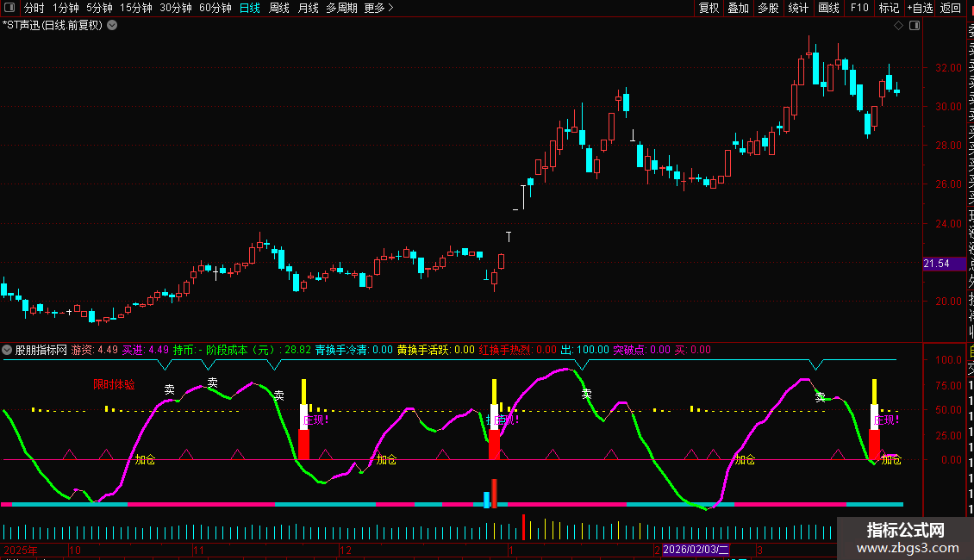
Task: Click 红换手热烈: 0.00 label
Action: point(518,350)
